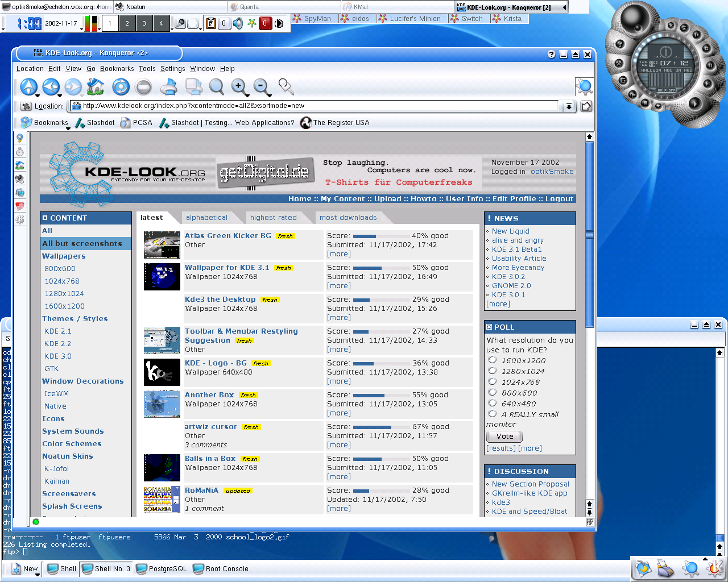This screenshot has width=728, height=582.
Task: Open Noatun preferences tools button
Action: coord(619,63)
